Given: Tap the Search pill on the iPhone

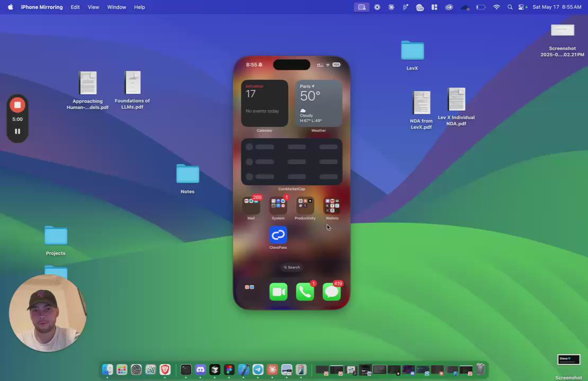Looking at the screenshot, I should (292, 267).
